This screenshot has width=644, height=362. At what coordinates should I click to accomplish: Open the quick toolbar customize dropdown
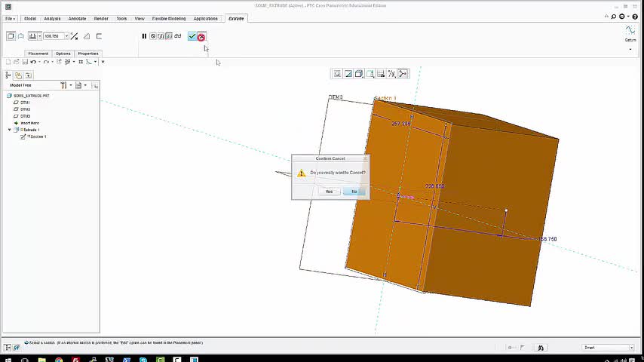(x=103, y=62)
